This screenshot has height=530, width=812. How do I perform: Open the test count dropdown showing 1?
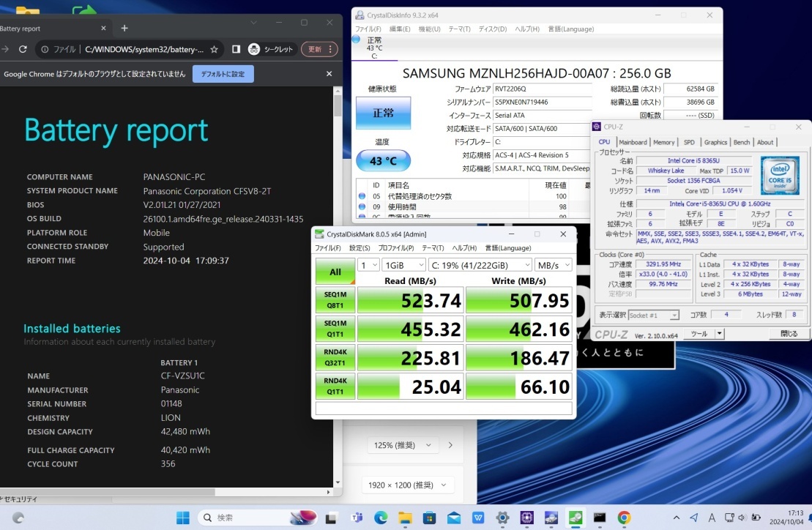(368, 265)
